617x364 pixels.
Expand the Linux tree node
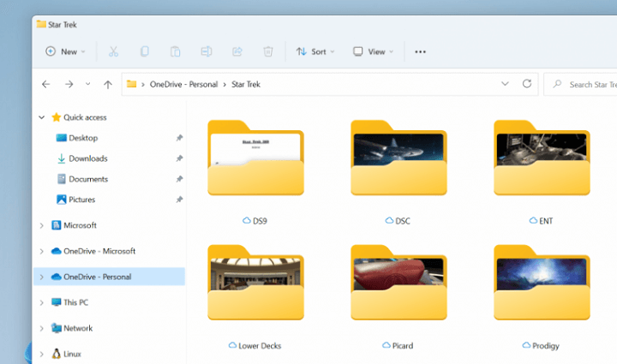(x=42, y=355)
